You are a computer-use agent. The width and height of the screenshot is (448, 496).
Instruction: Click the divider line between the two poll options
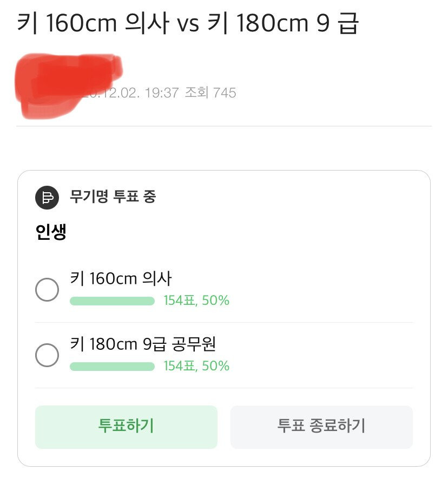click(224, 323)
